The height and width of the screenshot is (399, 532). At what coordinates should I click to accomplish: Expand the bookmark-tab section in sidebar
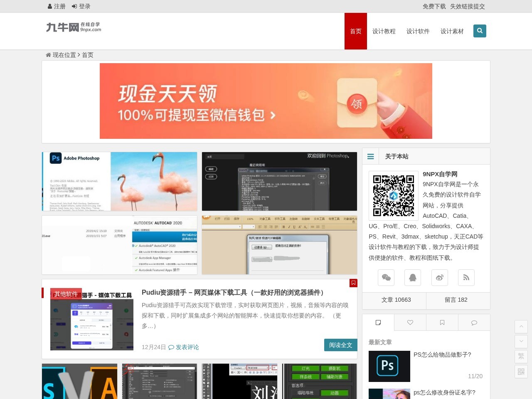(x=442, y=322)
